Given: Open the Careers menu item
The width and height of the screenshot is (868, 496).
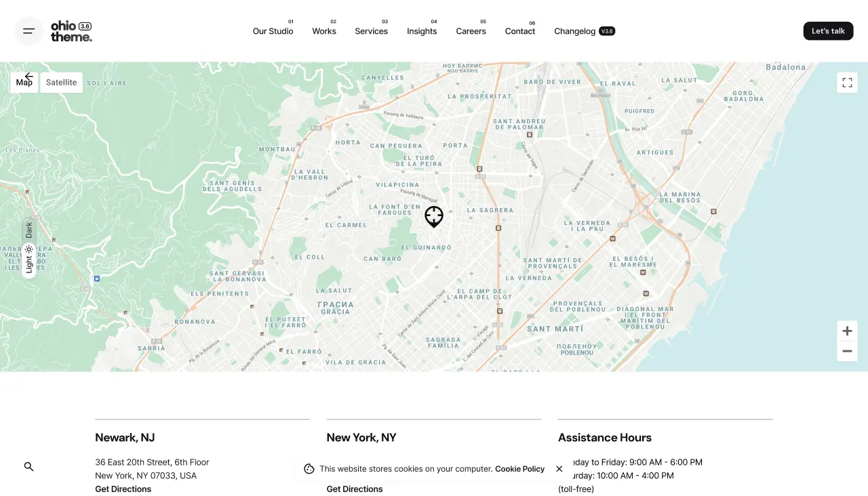Looking at the screenshot, I should tap(471, 31).
